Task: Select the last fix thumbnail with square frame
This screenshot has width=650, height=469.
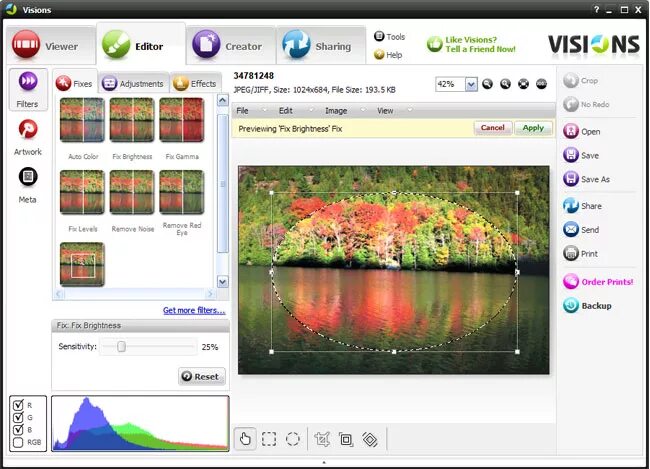Action: point(82,265)
